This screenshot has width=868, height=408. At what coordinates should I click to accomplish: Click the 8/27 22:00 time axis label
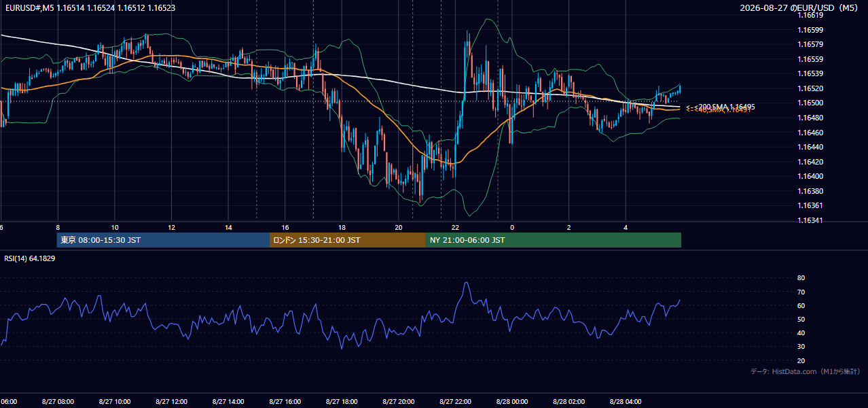tap(455, 402)
